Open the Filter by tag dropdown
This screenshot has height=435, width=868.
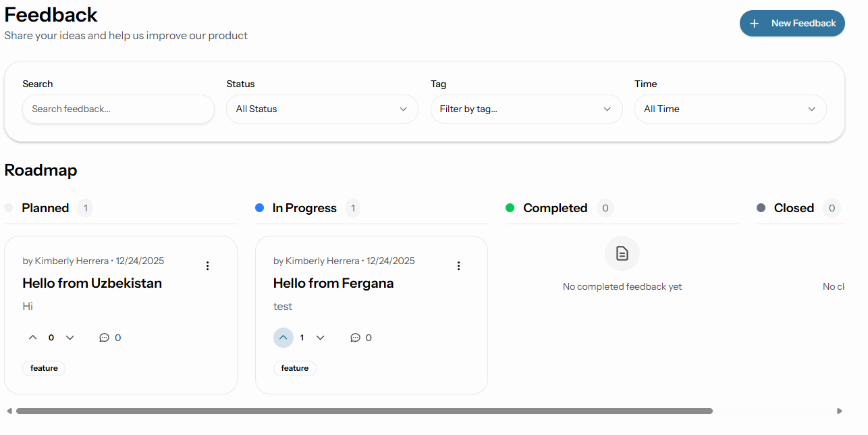[x=526, y=109]
